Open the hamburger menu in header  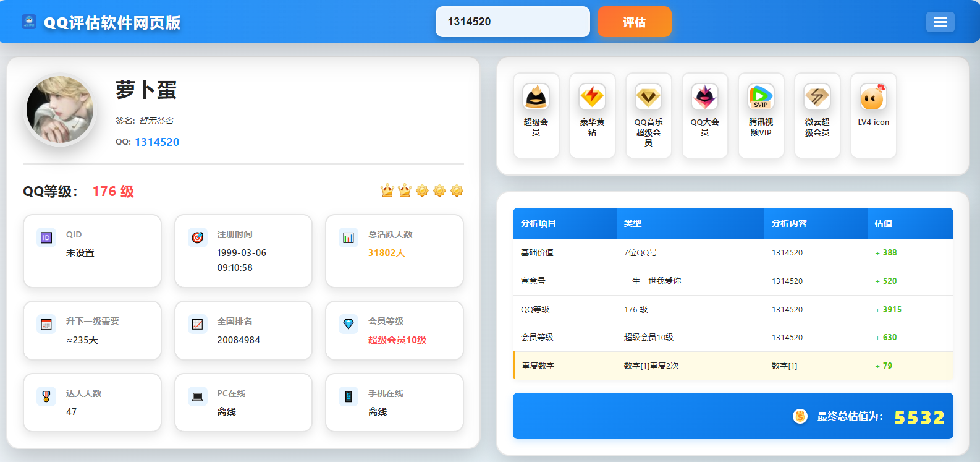[940, 22]
